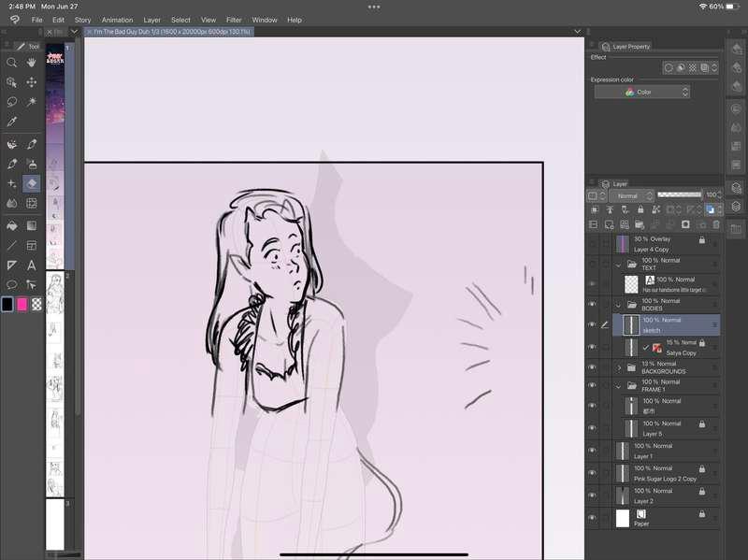Open the Edit menu
This screenshot has height=560, width=748.
[58, 20]
